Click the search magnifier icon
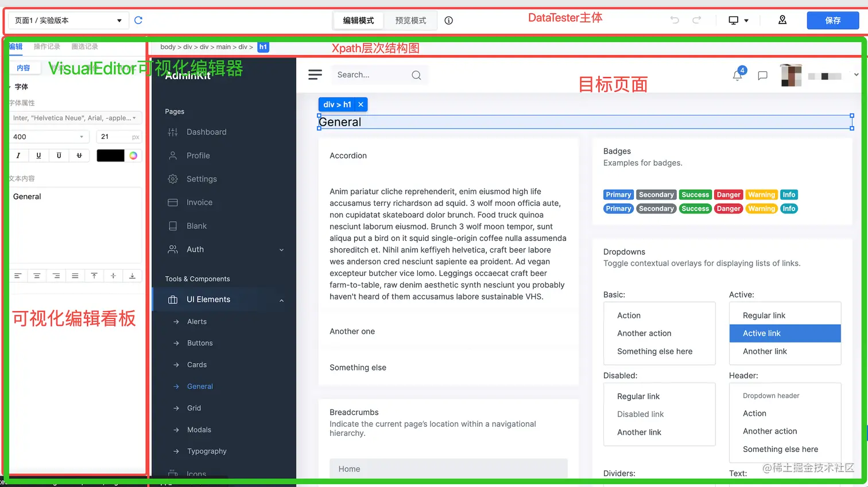Image resolution: width=868 pixels, height=487 pixels. (416, 75)
